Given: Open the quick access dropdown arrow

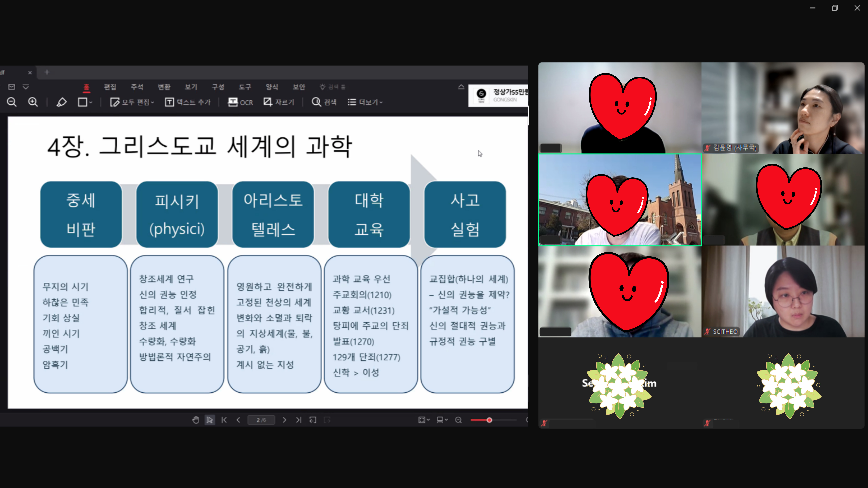Looking at the screenshot, I should point(26,87).
